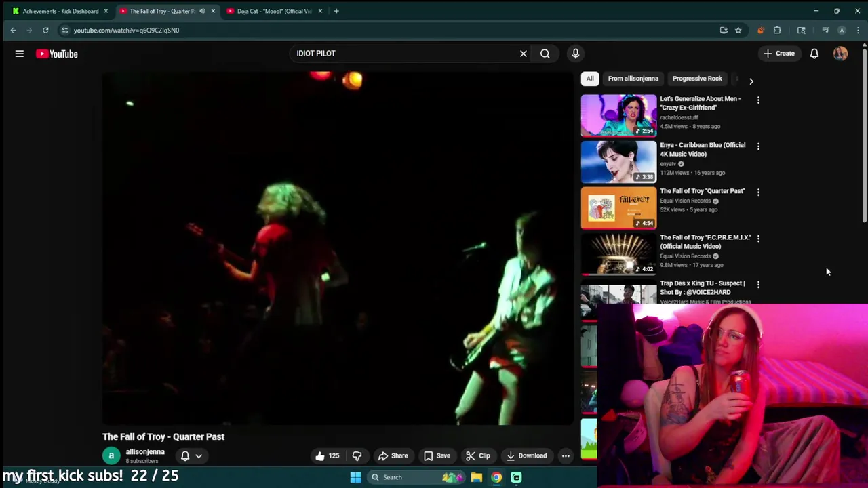Screen dimensions: 868x488
Task: Open more actions ellipsis under video
Action: pos(566,456)
